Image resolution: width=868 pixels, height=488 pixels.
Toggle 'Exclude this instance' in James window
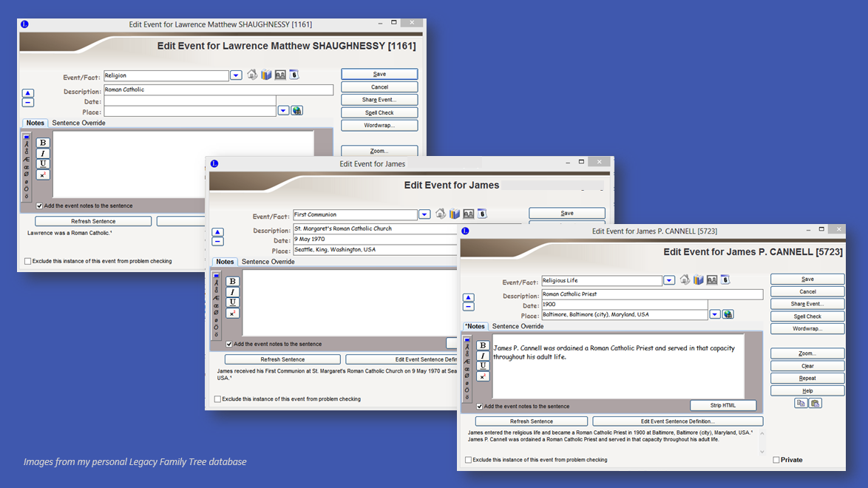[217, 399]
